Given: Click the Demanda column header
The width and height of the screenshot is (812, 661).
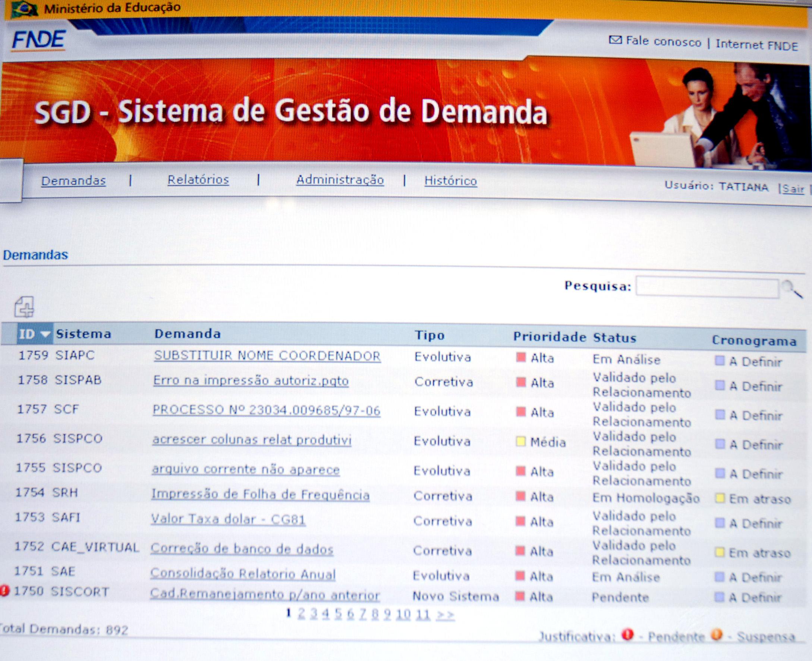Looking at the screenshot, I should click(x=188, y=334).
